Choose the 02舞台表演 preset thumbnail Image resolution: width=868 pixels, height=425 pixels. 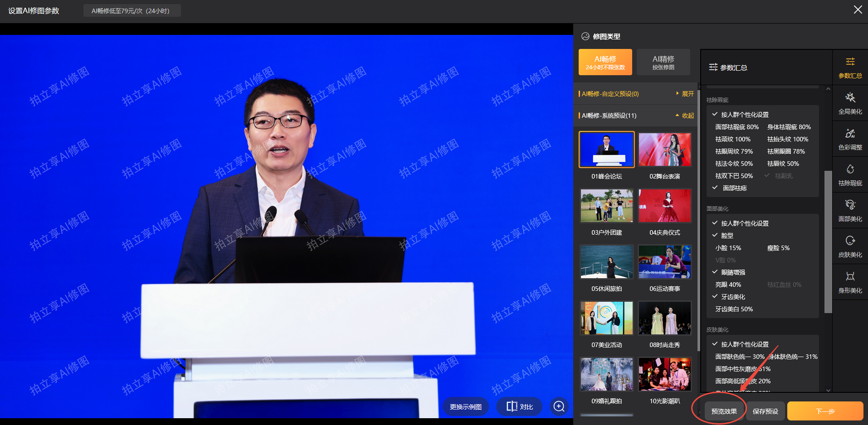coord(664,150)
